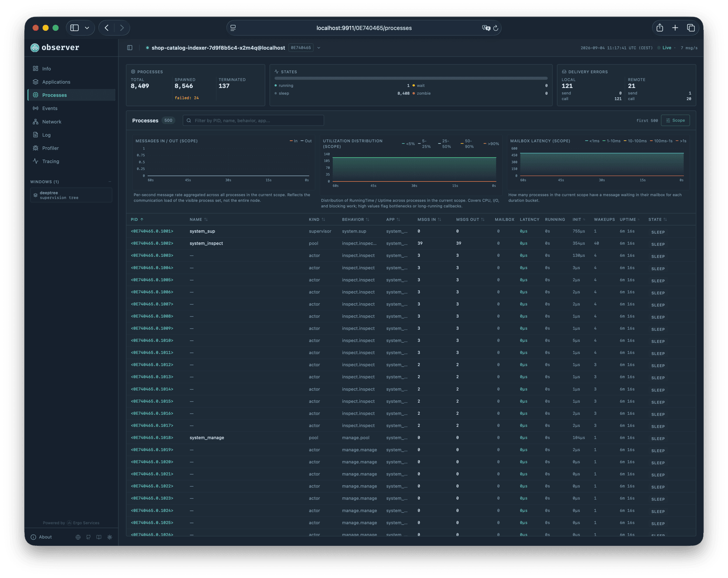The image size is (728, 578).
Task: Sort table by KIND column
Action: [x=317, y=220]
